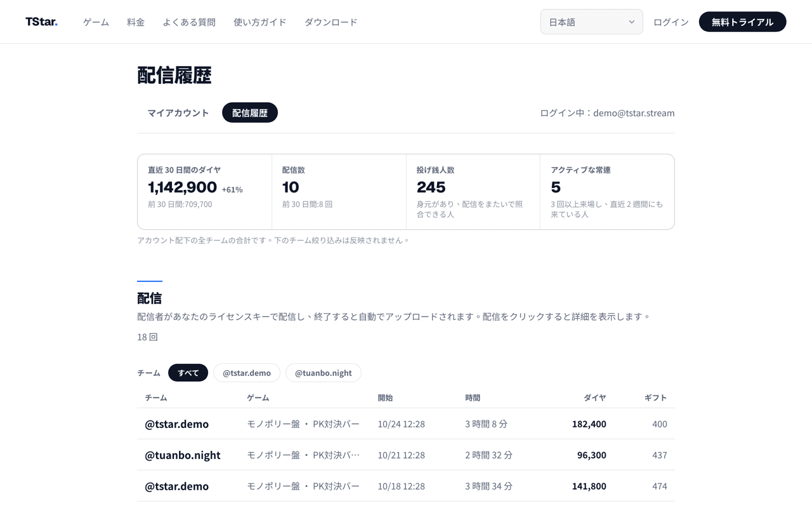Filter streams by @tstar.demo team
Image resolution: width=812 pixels, height=508 pixels.
[x=247, y=373]
